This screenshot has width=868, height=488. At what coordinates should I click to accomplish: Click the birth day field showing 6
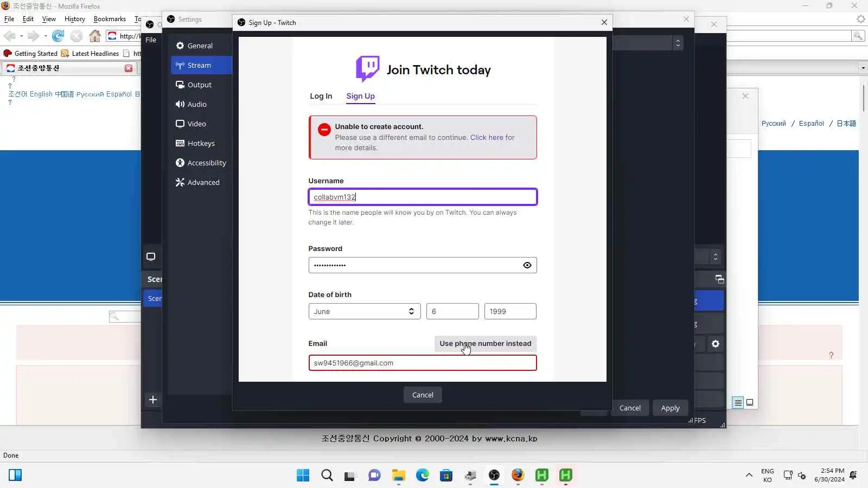click(452, 311)
